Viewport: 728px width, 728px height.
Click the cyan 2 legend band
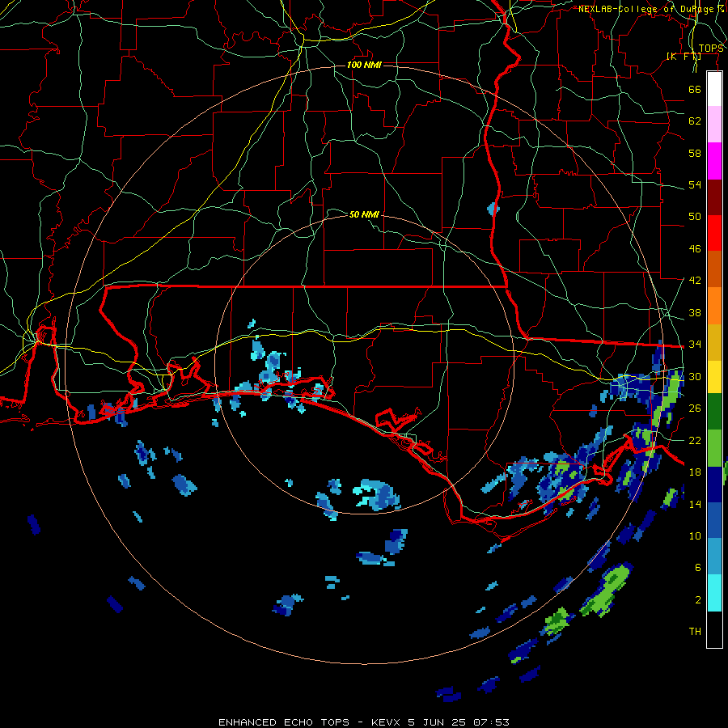pos(714,593)
